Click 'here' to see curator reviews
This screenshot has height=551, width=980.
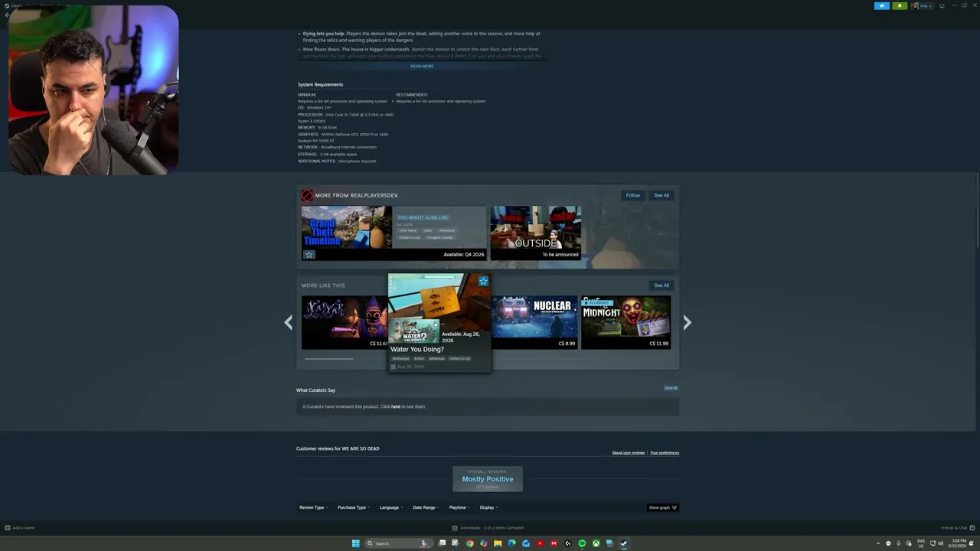(x=396, y=406)
